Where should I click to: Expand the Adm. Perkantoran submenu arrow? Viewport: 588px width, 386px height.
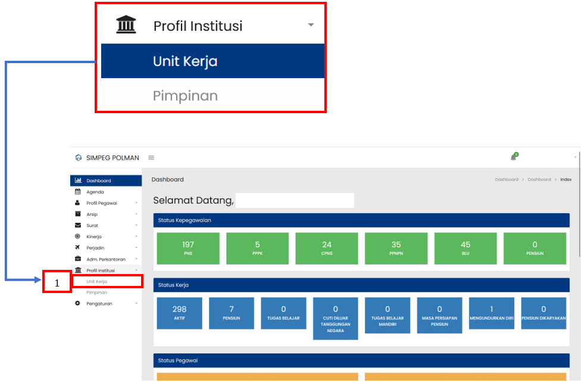pos(136,259)
